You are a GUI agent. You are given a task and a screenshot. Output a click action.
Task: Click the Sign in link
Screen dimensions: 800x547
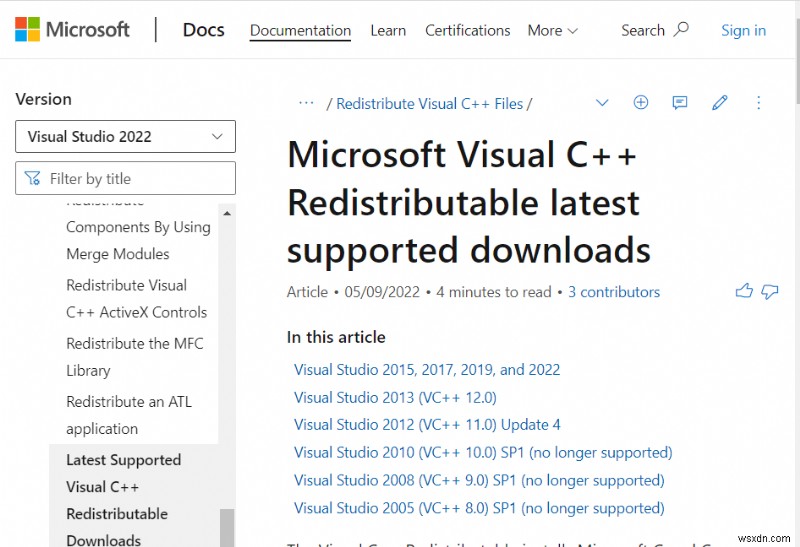pyautogui.click(x=743, y=31)
